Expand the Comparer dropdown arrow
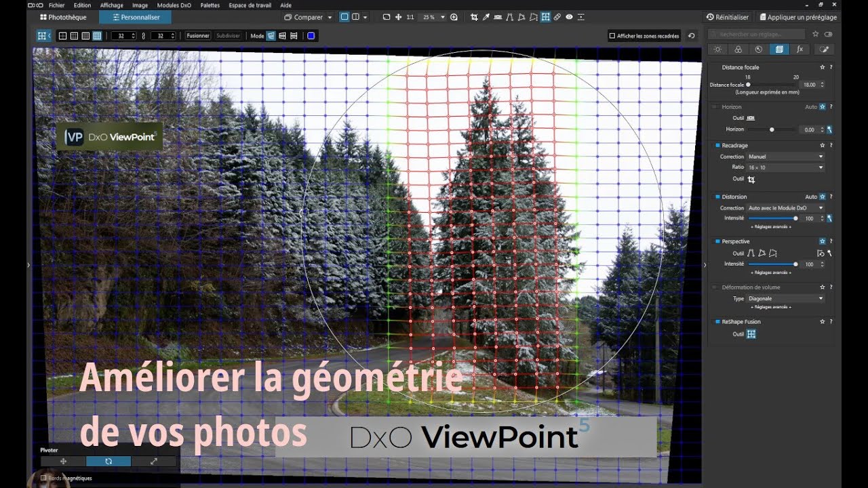Screen dimensions: 868x488 (330, 17)
